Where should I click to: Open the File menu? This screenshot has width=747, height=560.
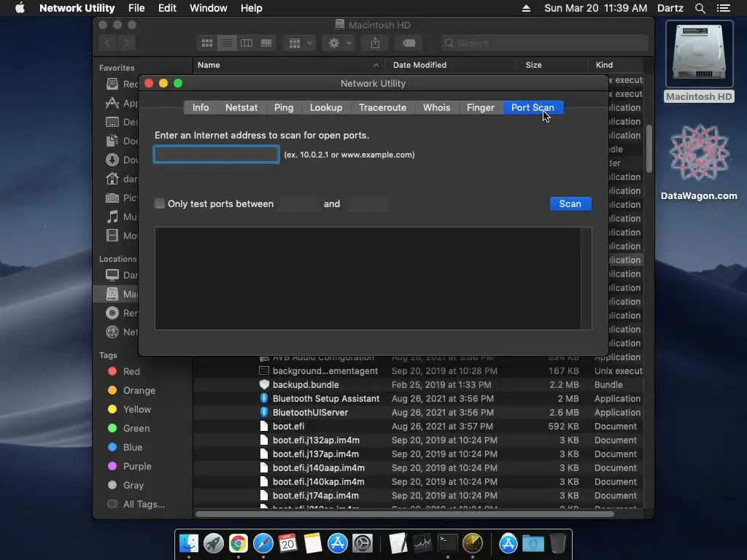click(x=136, y=8)
